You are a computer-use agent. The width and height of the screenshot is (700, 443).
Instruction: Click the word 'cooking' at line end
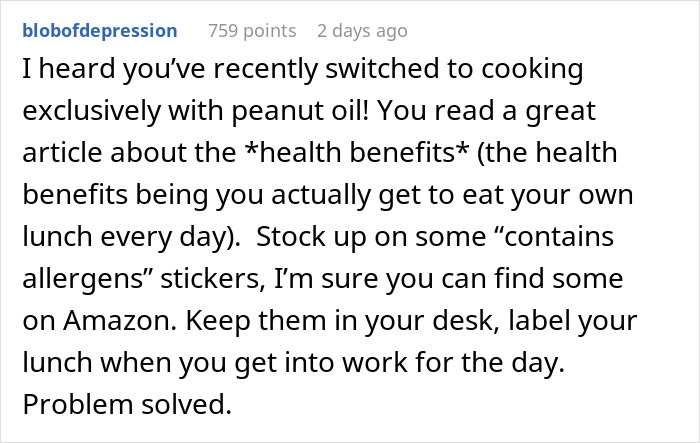click(x=530, y=73)
